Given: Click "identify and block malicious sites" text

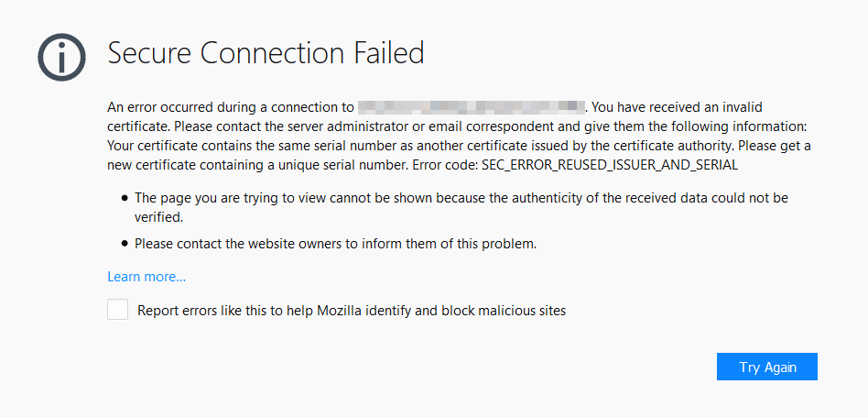Looking at the screenshot, I should point(474,311).
